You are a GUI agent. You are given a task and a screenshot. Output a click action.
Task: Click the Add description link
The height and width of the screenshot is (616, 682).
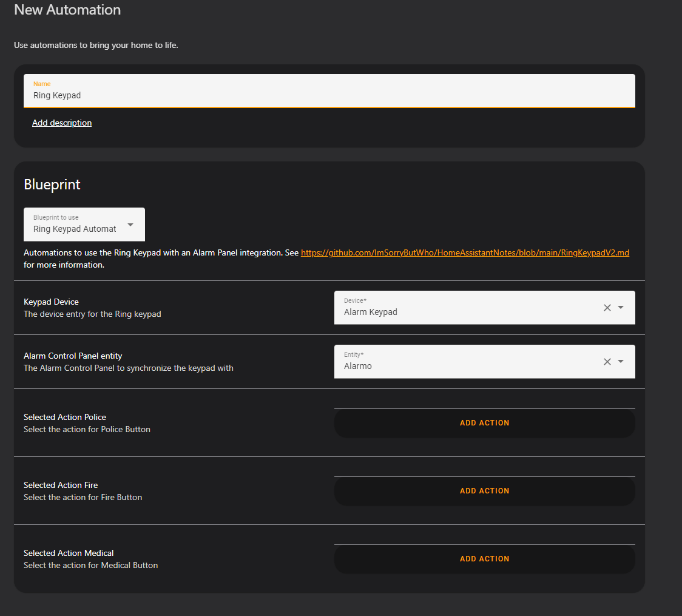62,123
